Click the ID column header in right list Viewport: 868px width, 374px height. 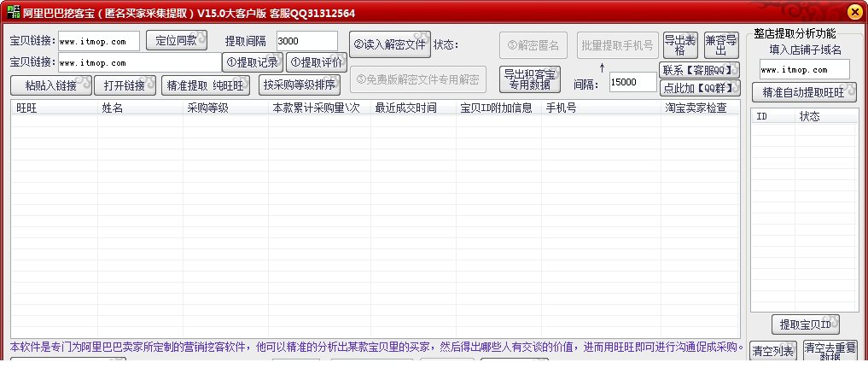[x=772, y=116]
